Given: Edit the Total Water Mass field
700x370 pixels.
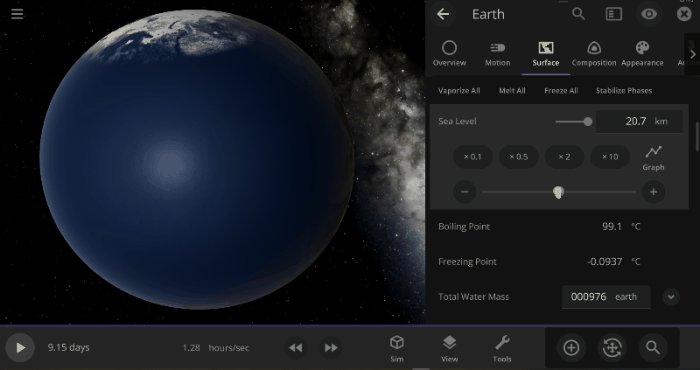Looking at the screenshot, I should [x=606, y=297].
